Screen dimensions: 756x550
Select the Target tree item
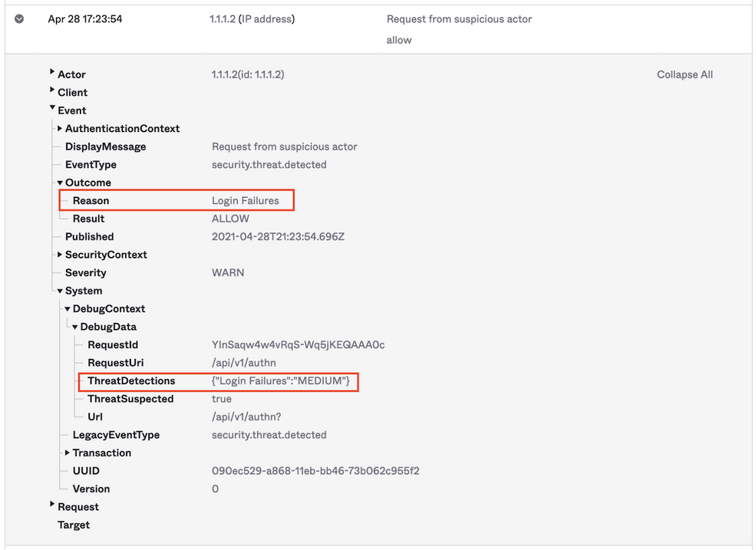click(x=74, y=525)
